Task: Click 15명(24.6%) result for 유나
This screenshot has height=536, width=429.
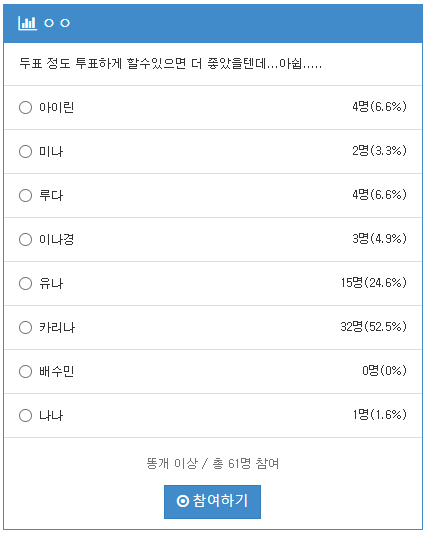Action: point(373,282)
